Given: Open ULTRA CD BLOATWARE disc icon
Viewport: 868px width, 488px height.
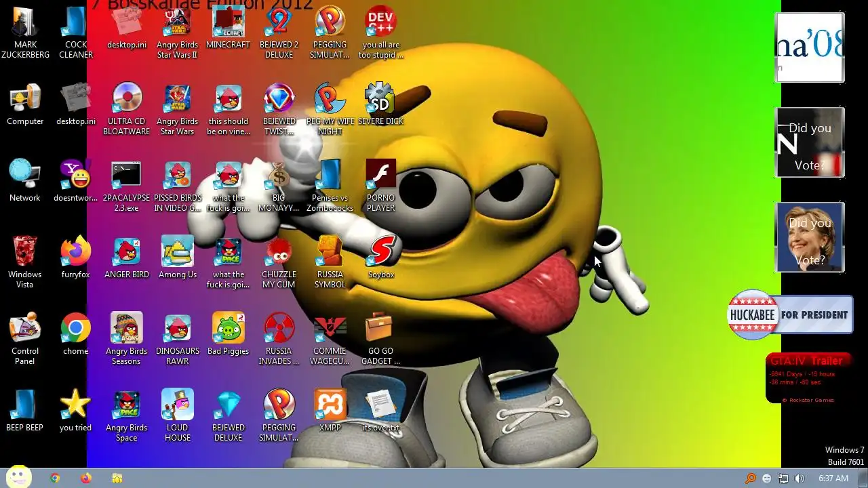Looking at the screenshot, I should pyautogui.click(x=127, y=109).
